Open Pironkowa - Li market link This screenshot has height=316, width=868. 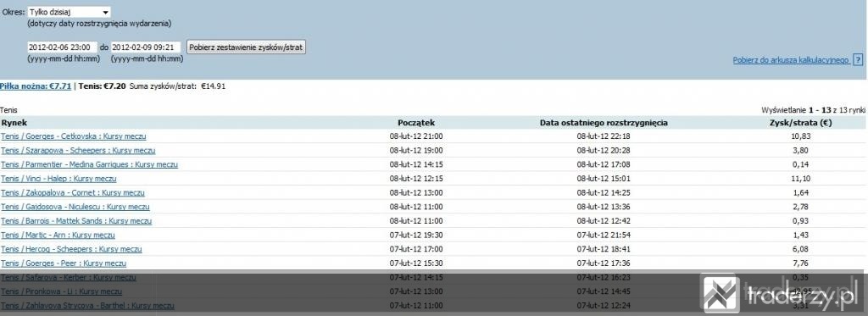[61, 291]
